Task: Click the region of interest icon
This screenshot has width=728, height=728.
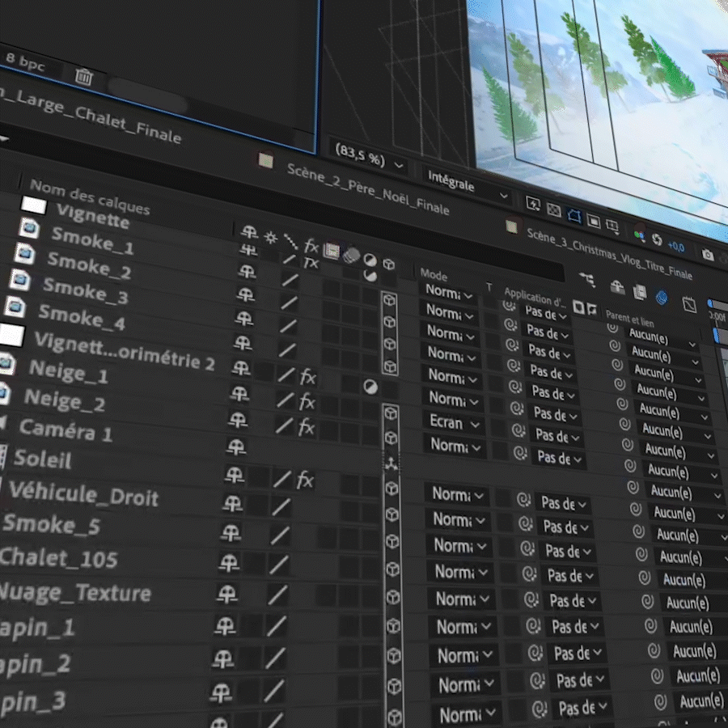Action: pyautogui.click(x=593, y=221)
